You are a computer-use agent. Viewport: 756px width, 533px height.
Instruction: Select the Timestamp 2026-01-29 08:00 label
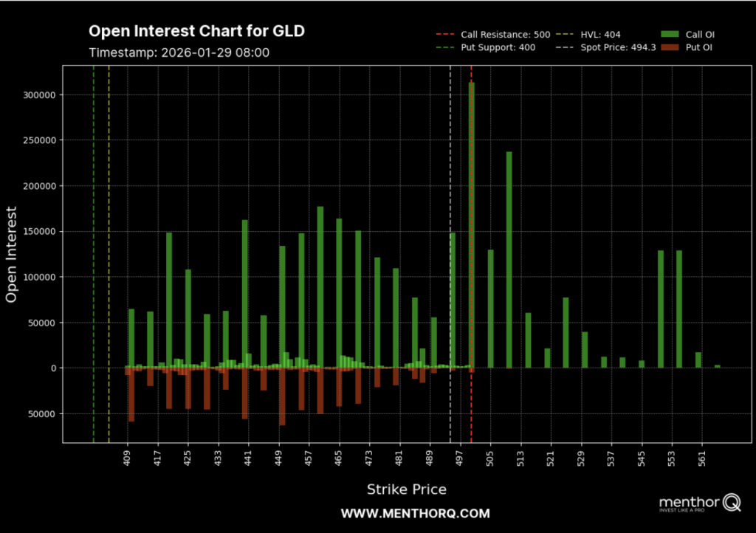point(181,52)
